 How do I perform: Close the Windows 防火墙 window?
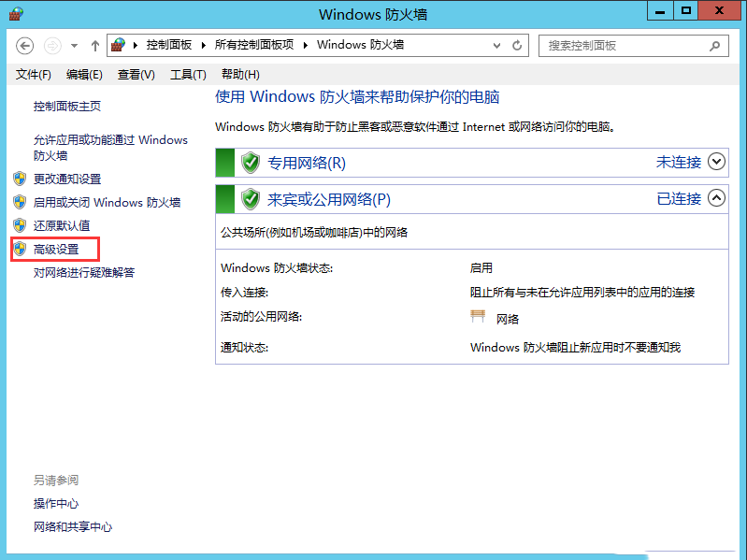click(719, 11)
